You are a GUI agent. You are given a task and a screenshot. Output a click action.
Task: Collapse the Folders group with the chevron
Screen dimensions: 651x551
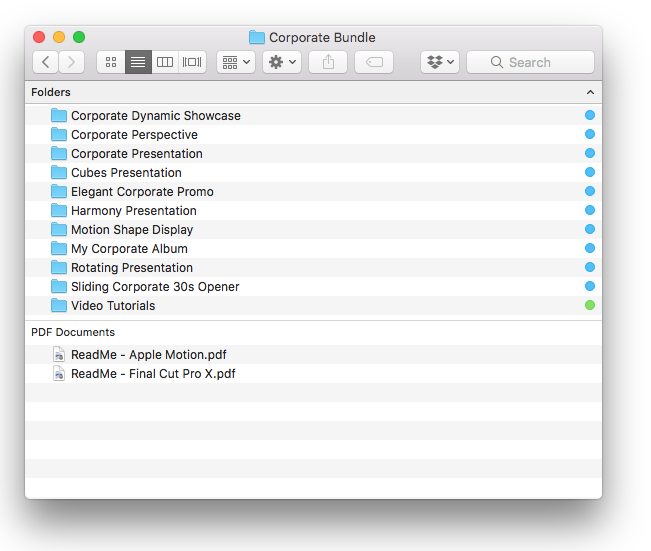tap(590, 92)
